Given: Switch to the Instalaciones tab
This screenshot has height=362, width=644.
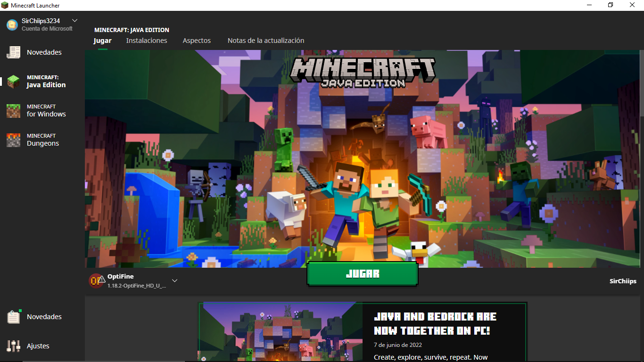Looking at the screenshot, I should click(147, 41).
